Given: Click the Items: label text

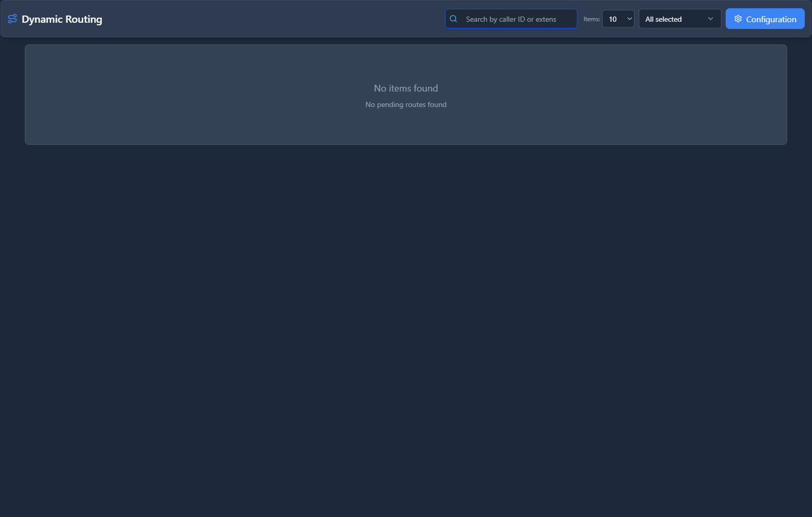Looking at the screenshot, I should (591, 19).
